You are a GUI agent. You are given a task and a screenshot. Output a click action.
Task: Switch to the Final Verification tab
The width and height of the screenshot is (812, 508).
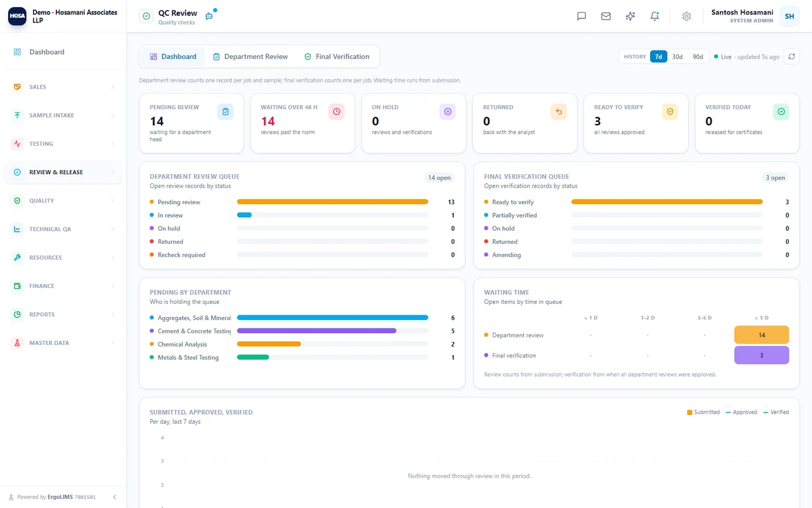[x=337, y=56]
